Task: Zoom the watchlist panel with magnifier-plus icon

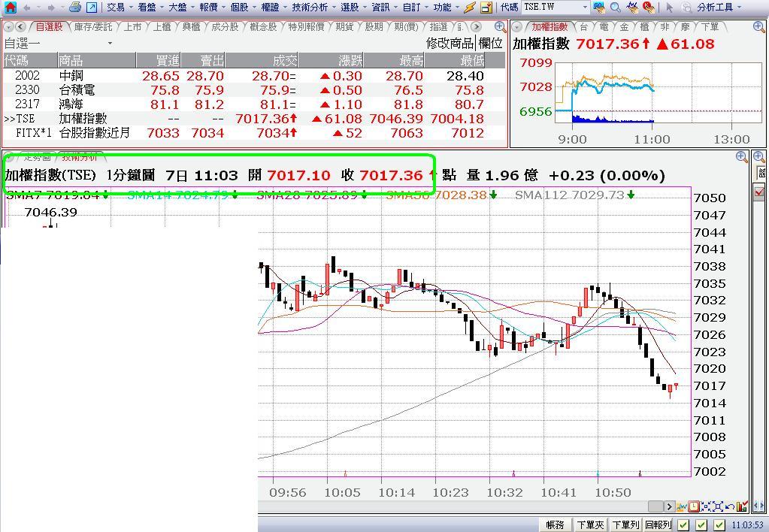Action: pos(500,27)
